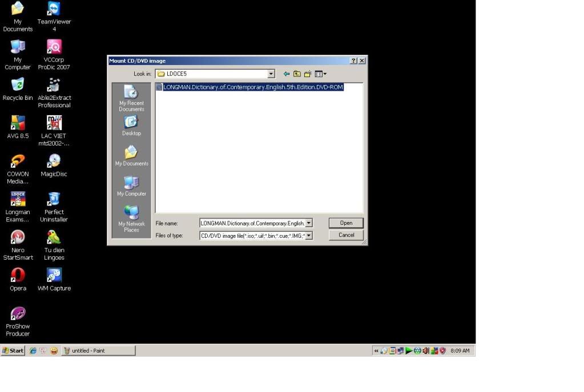The image size is (584, 392).
Task: Launch VCCorp ProDic 2007 shortcut
Action: click(x=54, y=54)
